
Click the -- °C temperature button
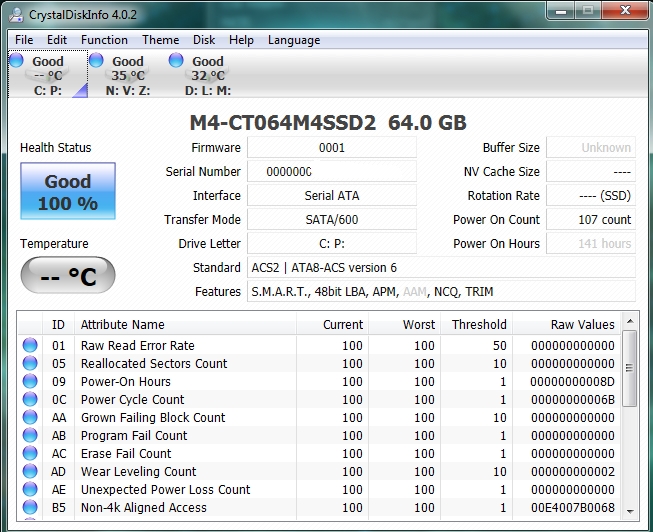(x=68, y=275)
